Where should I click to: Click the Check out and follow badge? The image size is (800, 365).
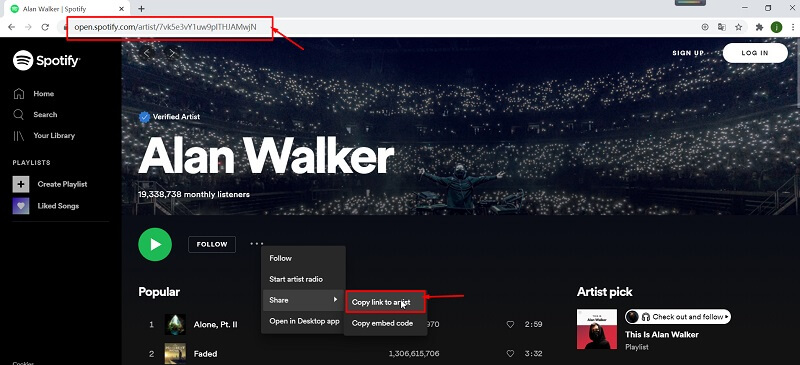coord(678,317)
